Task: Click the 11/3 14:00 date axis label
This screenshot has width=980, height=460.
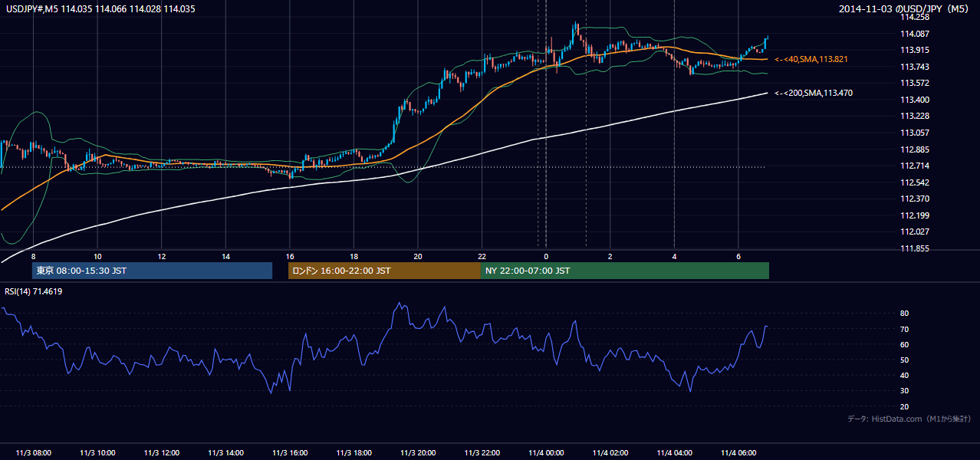Action: tap(225, 452)
